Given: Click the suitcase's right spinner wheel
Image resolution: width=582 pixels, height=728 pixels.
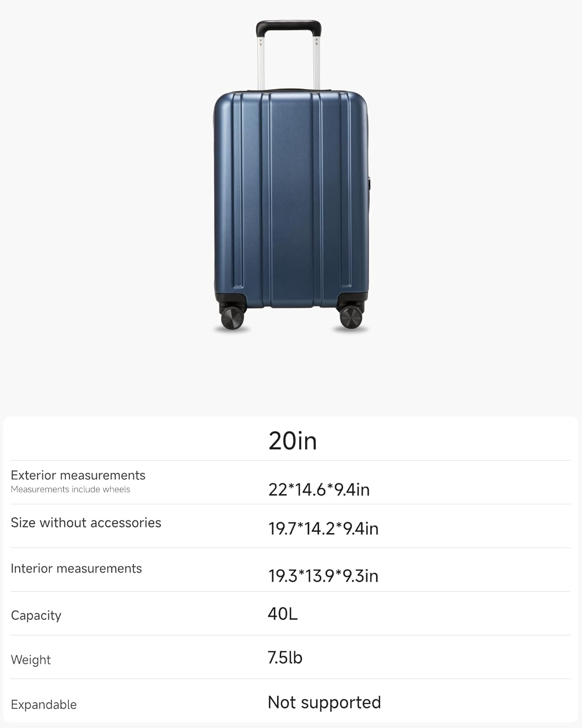Looking at the screenshot, I should point(350,317).
